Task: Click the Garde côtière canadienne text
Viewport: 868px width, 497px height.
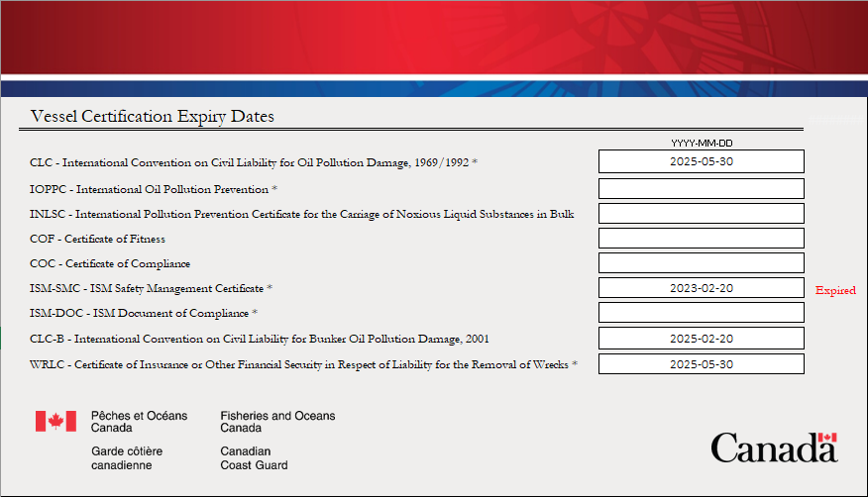Action: pyautogui.click(x=127, y=457)
